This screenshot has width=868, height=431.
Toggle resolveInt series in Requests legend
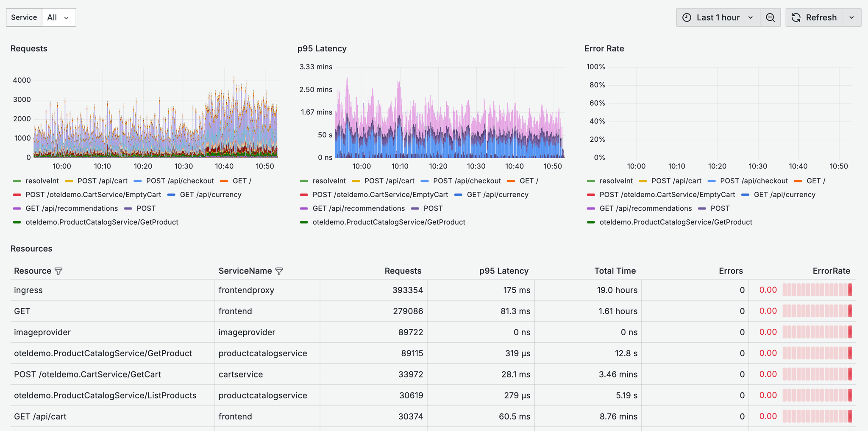pos(42,181)
